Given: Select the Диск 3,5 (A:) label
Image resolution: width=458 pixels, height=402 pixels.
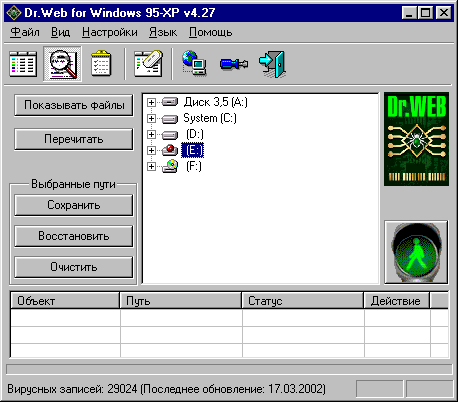Looking at the screenshot, I should tap(215, 102).
